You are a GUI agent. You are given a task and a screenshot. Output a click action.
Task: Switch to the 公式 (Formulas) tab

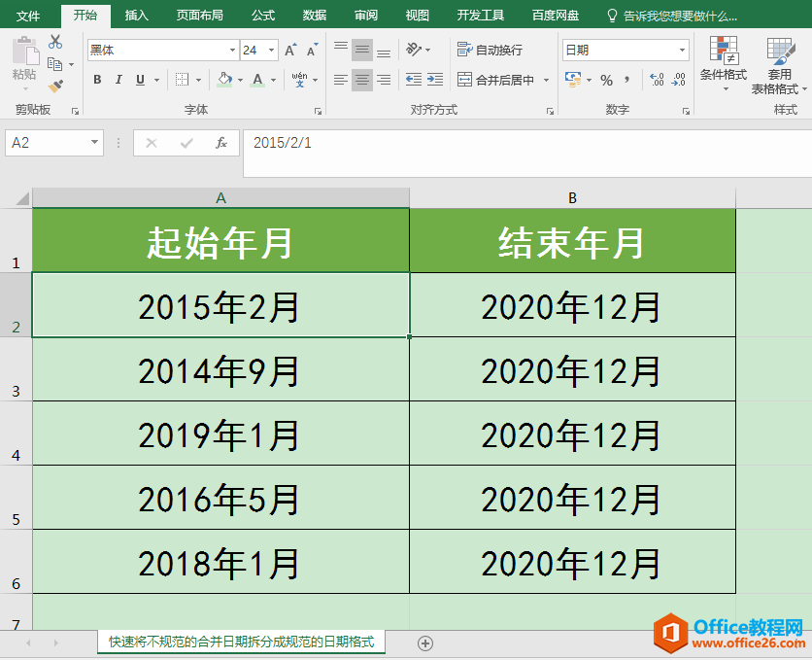click(262, 16)
